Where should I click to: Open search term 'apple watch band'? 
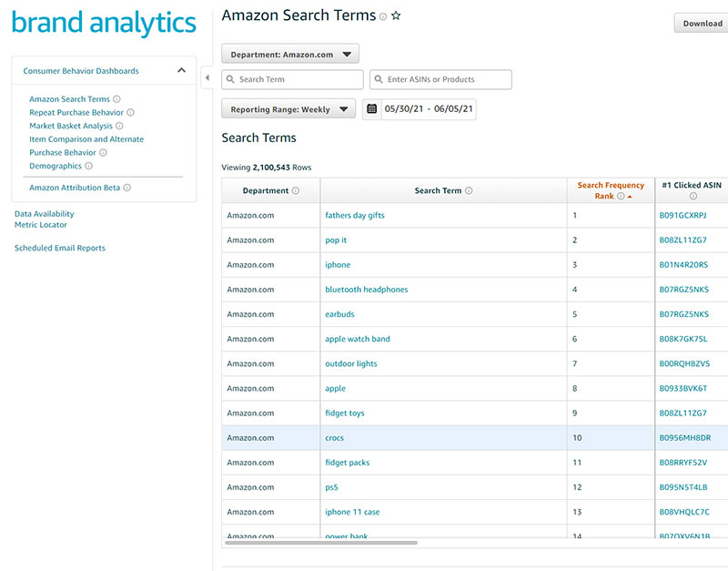point(358,339)
